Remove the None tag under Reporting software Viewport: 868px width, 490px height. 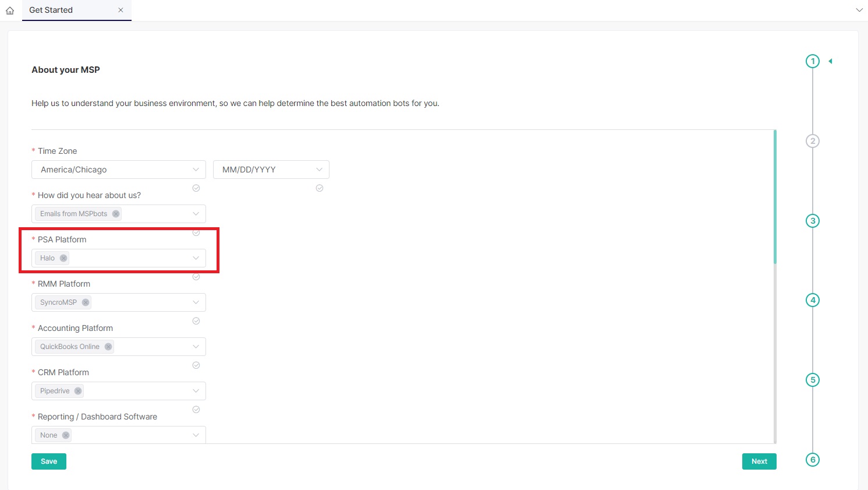[66, 435]
